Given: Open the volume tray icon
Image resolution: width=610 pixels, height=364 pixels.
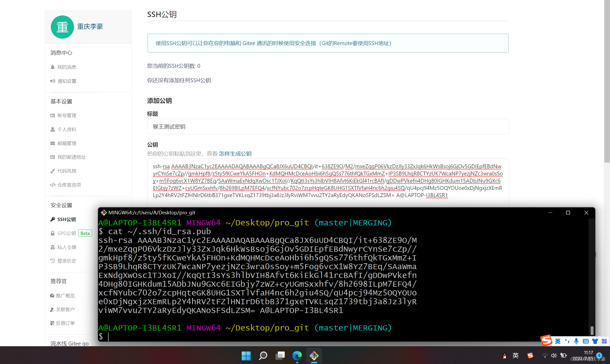Looking at the screenshot, I should 554,355.
